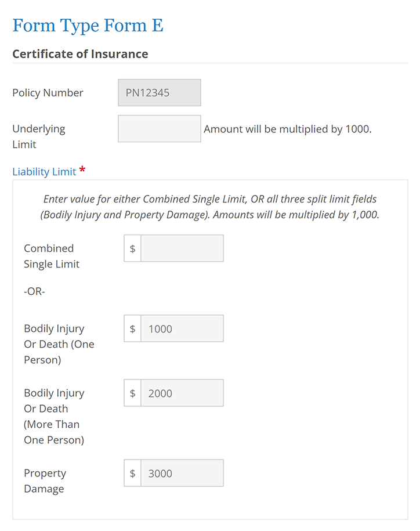
Task: Click the Policy Number label
Action: (48, 93)
